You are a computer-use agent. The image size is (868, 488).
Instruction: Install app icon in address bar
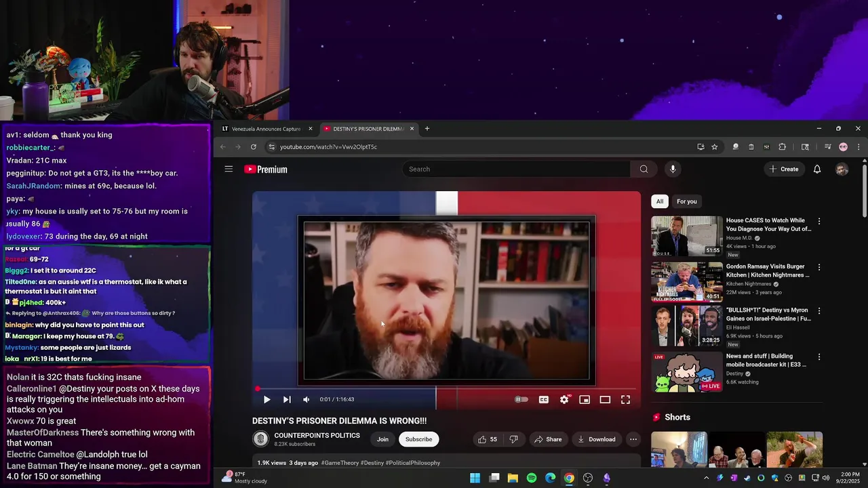click(x=701, y=147)
